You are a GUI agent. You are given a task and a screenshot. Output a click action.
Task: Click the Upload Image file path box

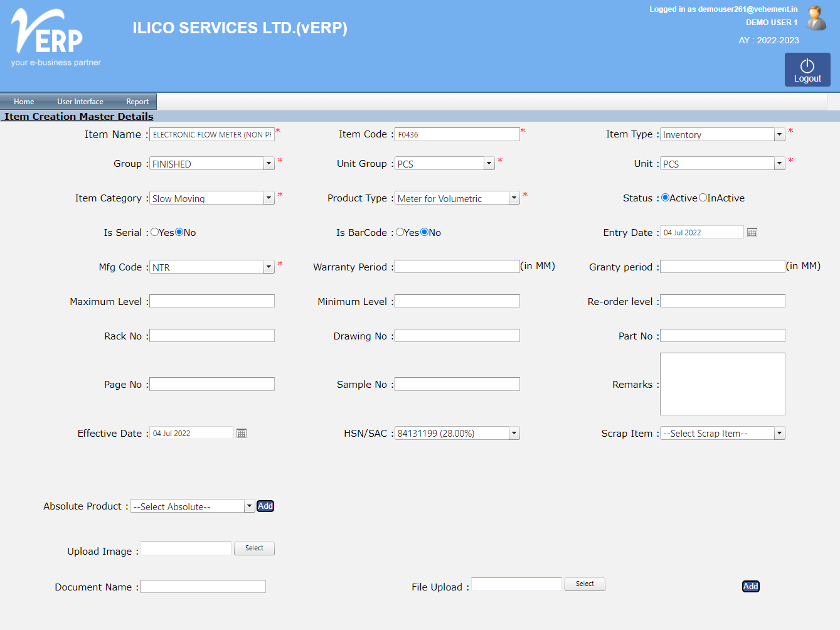click(186, 548)
